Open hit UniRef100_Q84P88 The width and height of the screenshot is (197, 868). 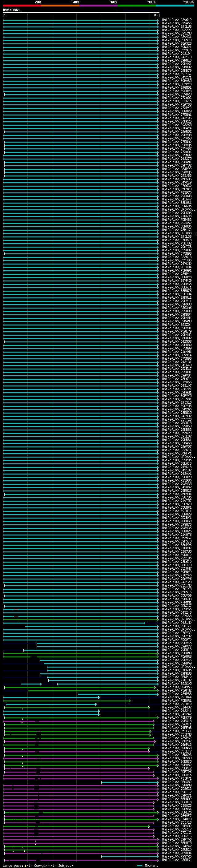point(176,693)
